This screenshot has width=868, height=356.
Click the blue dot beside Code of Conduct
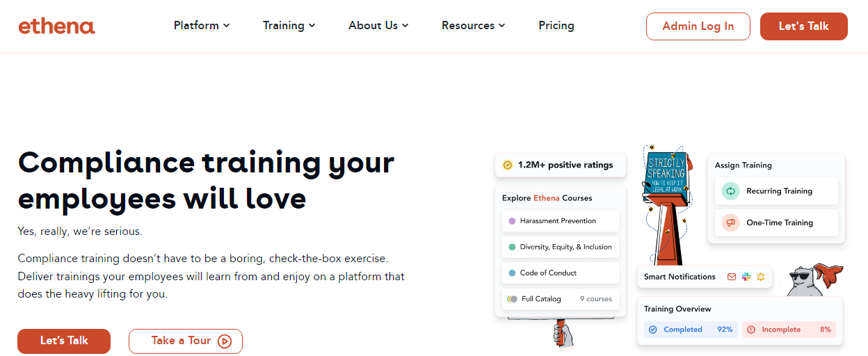coord(513,273)
